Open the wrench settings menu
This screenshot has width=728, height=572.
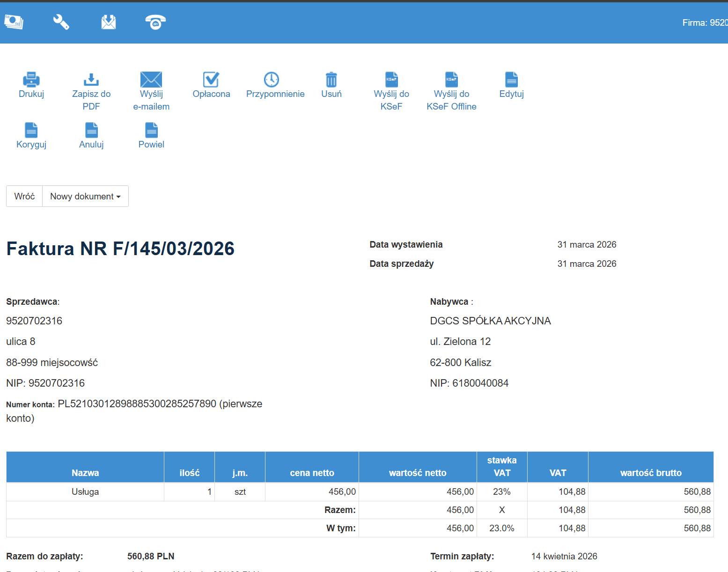pos(61,22)
